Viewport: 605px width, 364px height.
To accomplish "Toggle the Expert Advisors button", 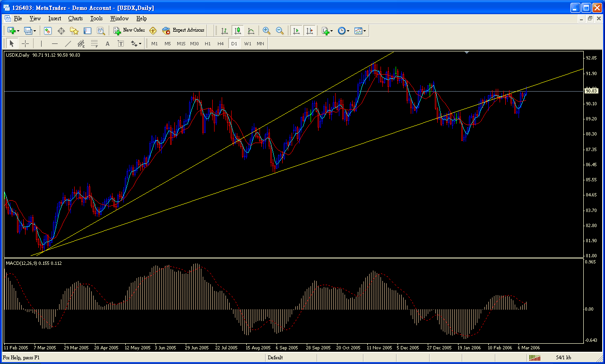I will tap(183, 31).
